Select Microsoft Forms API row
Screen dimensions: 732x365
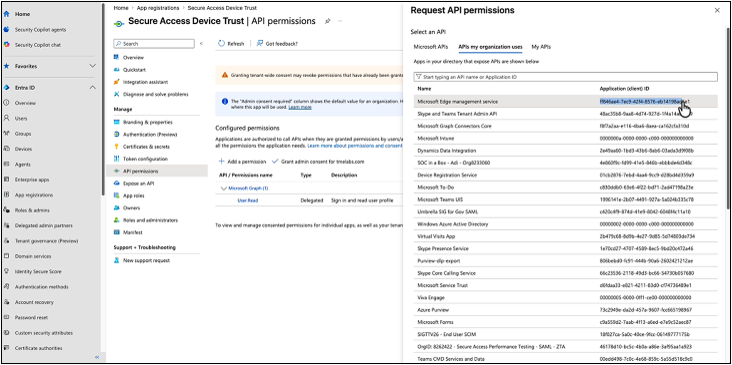coord(565,322)
